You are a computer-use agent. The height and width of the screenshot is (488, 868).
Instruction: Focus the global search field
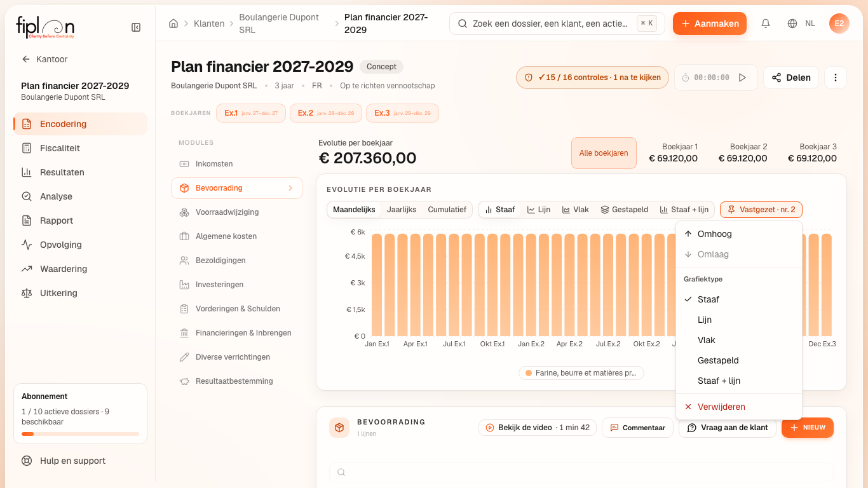557,24
